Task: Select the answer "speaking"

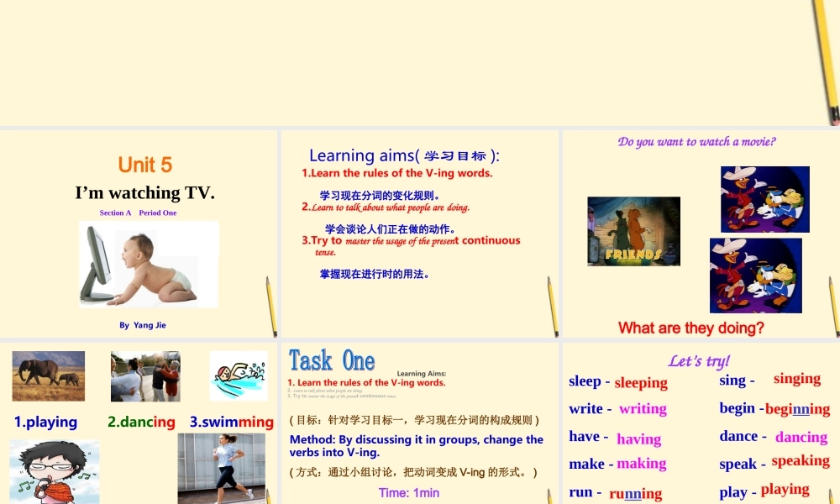Action: click(x=801, y=461)
